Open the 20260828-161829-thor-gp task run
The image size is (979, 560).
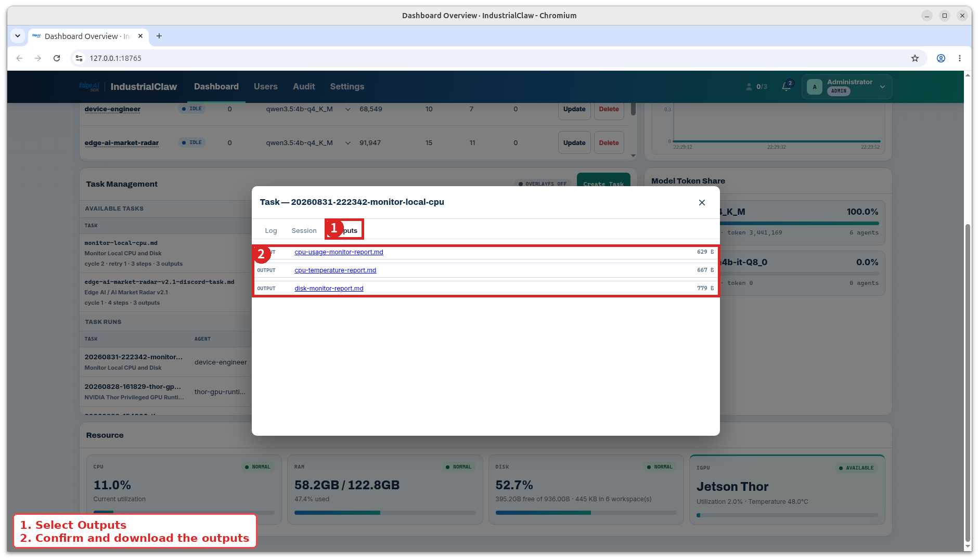coord(133,387)
